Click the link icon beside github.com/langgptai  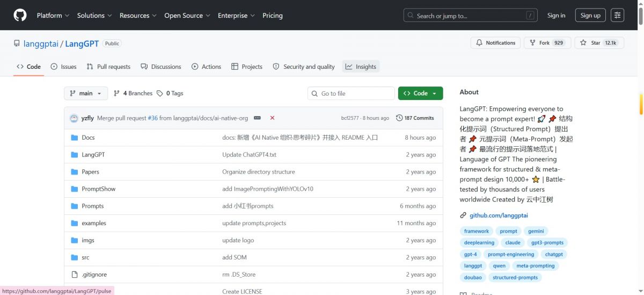[x=463, y=215]
